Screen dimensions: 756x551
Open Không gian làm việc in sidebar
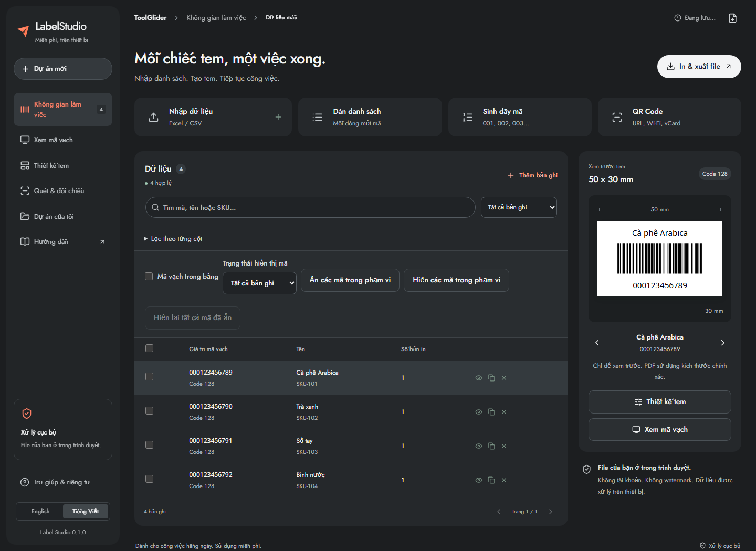(x=63, y=110)
